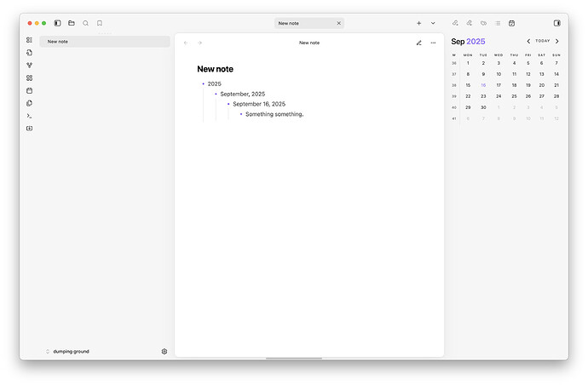Open the command palette terminal icon
The image size is (588, 385).
29,116
